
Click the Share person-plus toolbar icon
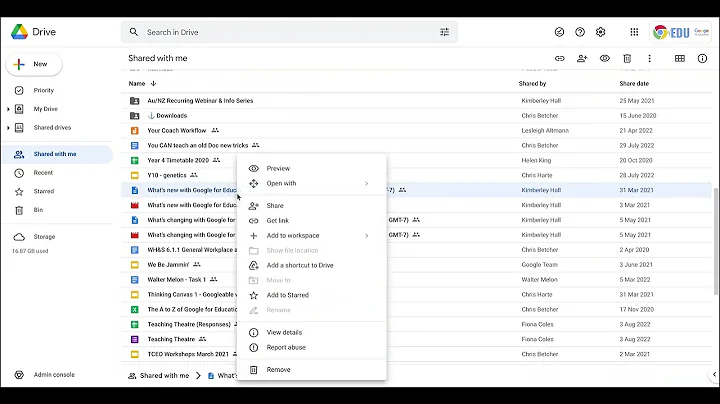582,58
